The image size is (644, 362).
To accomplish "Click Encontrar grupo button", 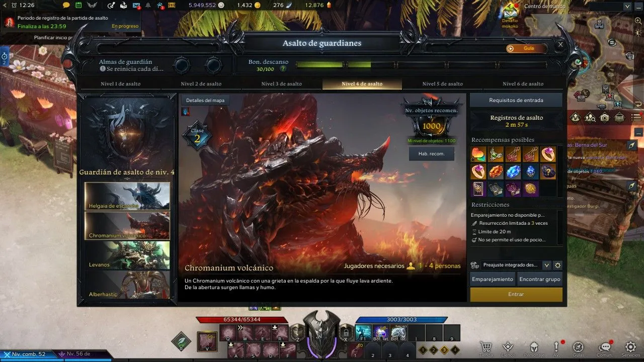I will (540, 279).
